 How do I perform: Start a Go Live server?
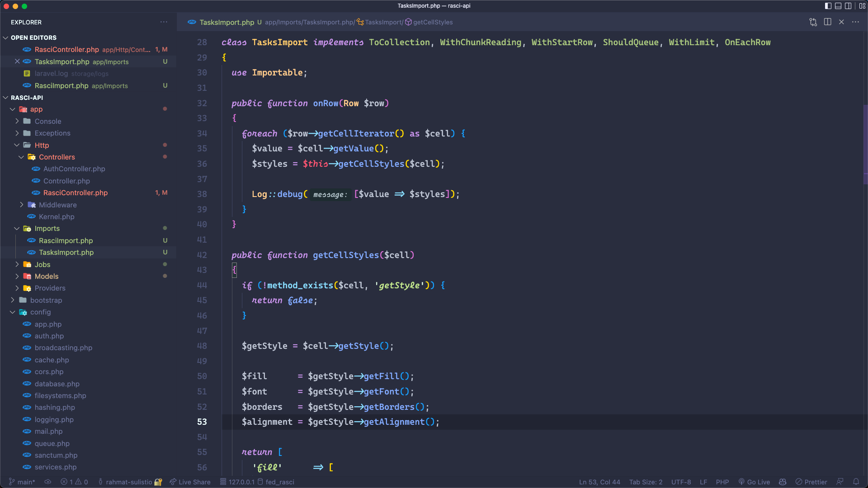pyautogui.click(x=754, y=482)
